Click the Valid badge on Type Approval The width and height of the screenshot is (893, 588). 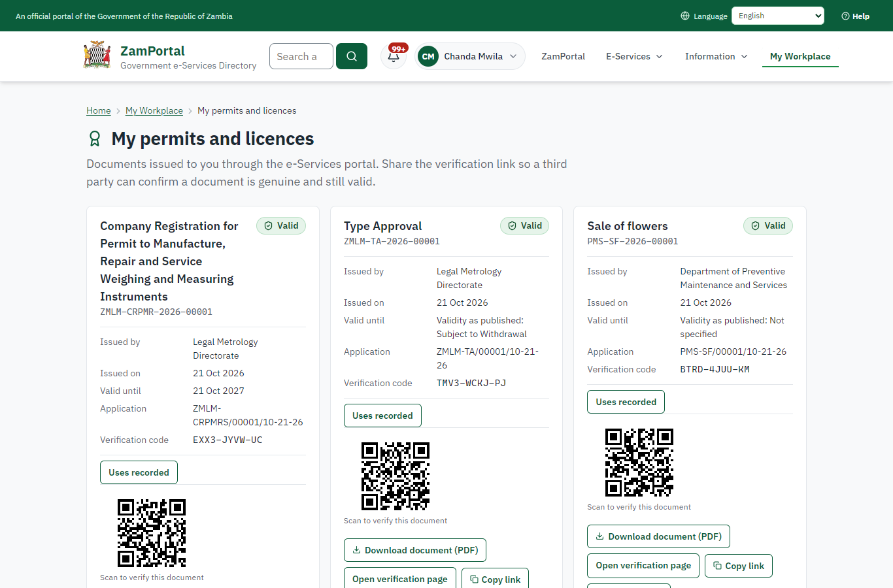coord(525,225)
